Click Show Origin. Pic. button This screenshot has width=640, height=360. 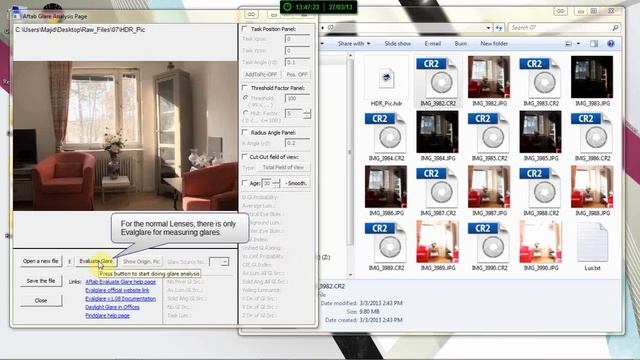coord(141,262)
